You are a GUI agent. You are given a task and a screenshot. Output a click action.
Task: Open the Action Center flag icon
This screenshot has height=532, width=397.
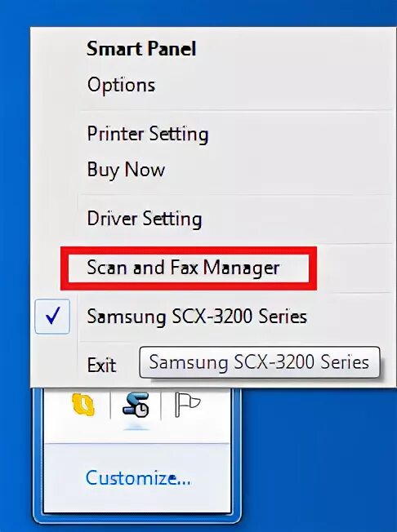[187, 405]
